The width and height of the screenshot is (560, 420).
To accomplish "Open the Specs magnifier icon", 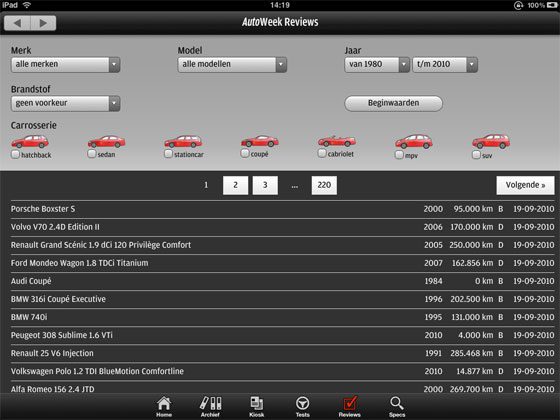I will (396, 404).
